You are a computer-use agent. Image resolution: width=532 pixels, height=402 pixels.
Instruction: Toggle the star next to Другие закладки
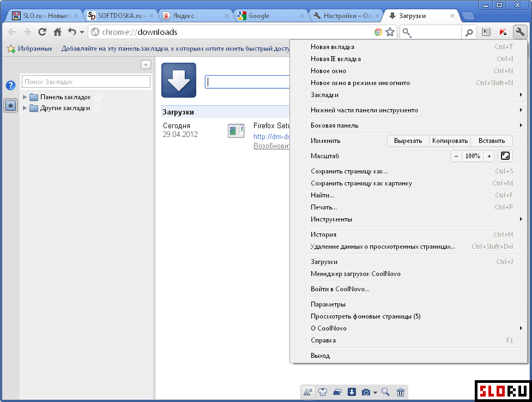click(x=97, y=109)
